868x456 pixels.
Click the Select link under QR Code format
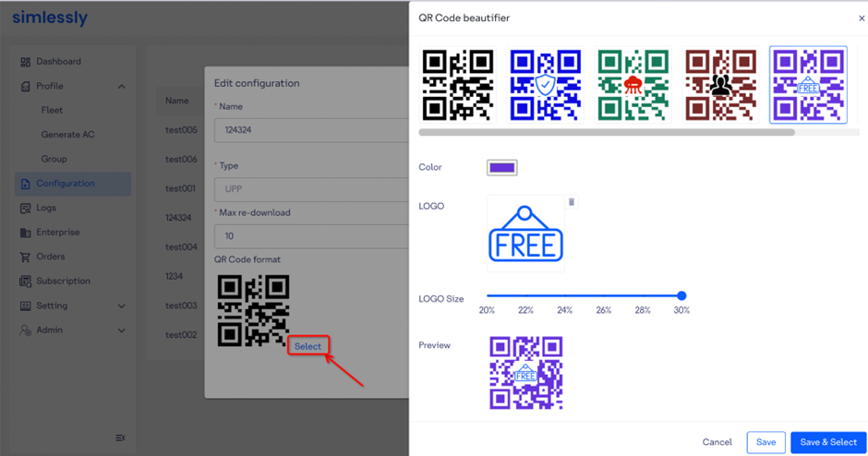(x=307, y=346)
